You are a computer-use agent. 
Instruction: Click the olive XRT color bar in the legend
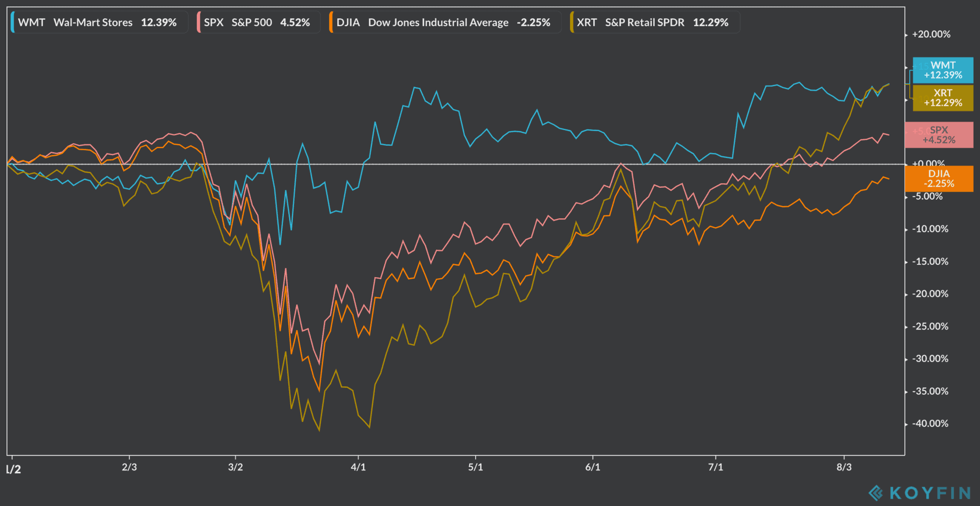(x=572, y=22)
